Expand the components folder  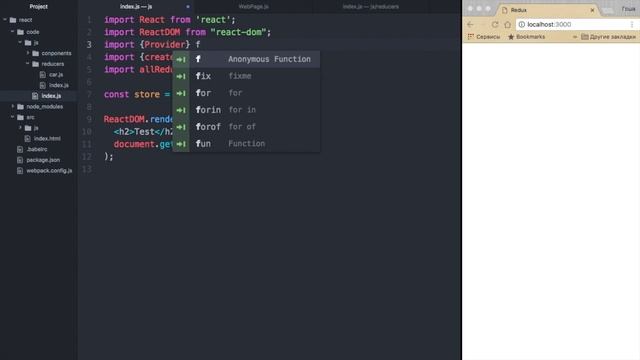click(x=28, y=53)
